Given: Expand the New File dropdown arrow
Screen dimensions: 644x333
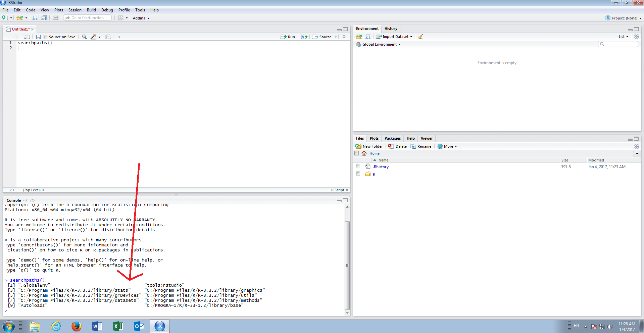Looking at the screenshot, I should pos(11,18).
